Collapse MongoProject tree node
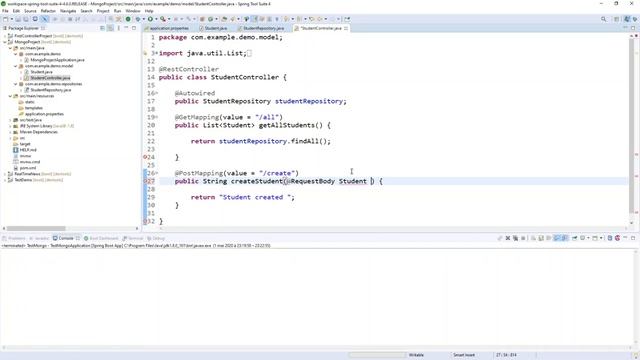The width and height of the screenshot is (640, 360). (x=5, y=42)
